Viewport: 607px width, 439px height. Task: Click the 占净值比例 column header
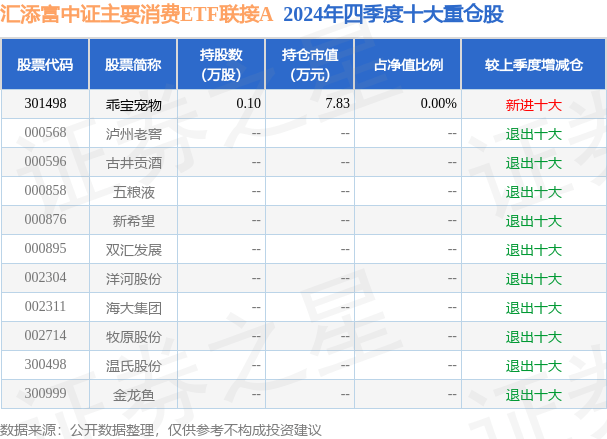click(x=407, y=64)
